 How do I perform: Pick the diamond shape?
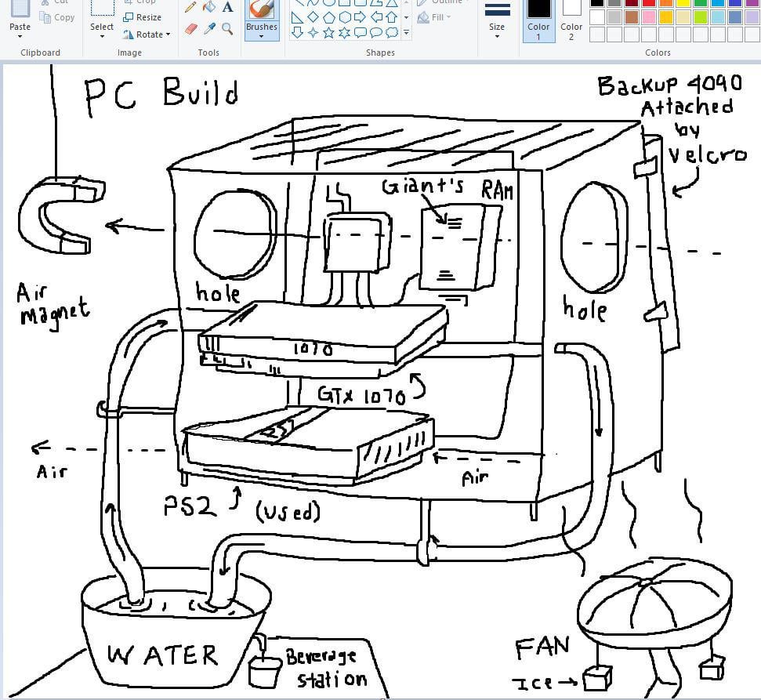coord(313,16)
